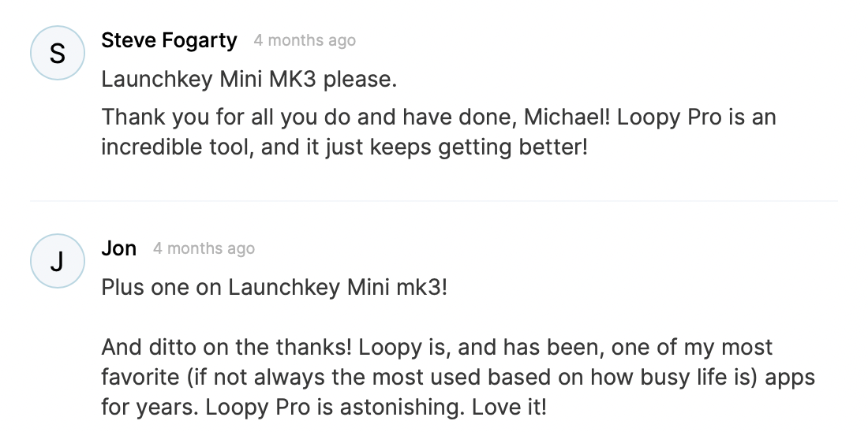Click "Loopy Pro is an" in Steve's comment
Screen dimensions: 868x432
tap(697, 117)
